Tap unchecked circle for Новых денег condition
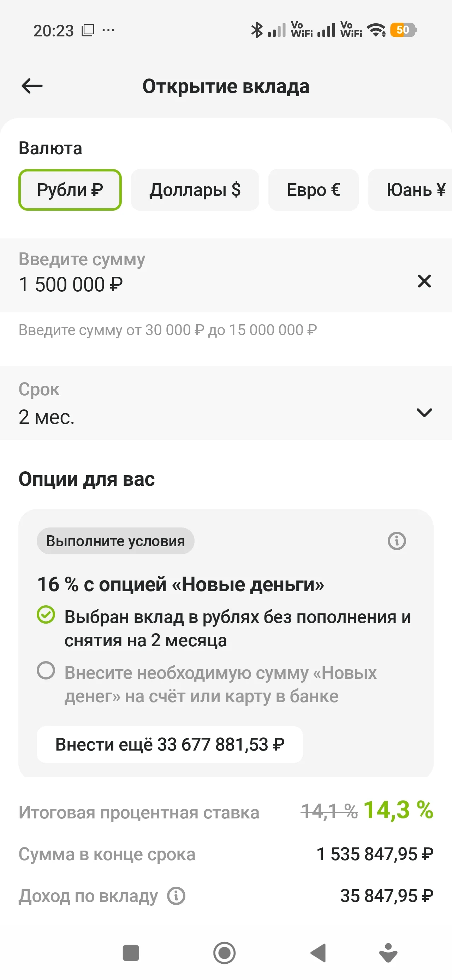 point(46,670)
